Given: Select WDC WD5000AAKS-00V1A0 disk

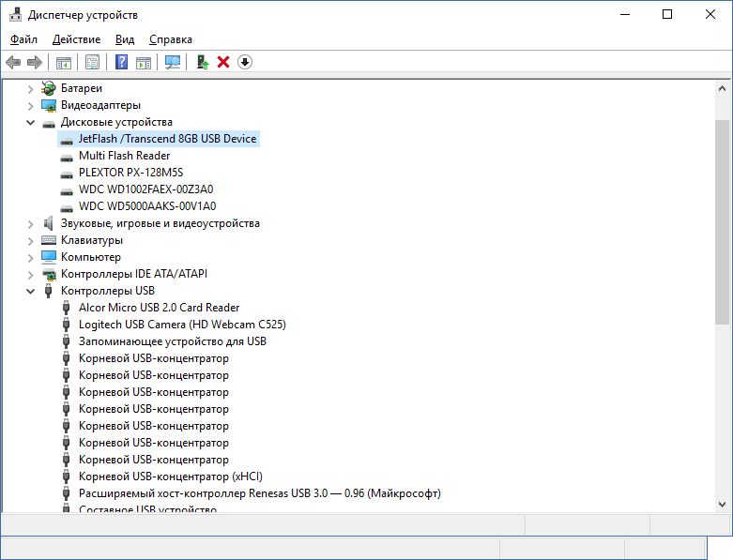Looking at the screenshot, I should point(147,206).
